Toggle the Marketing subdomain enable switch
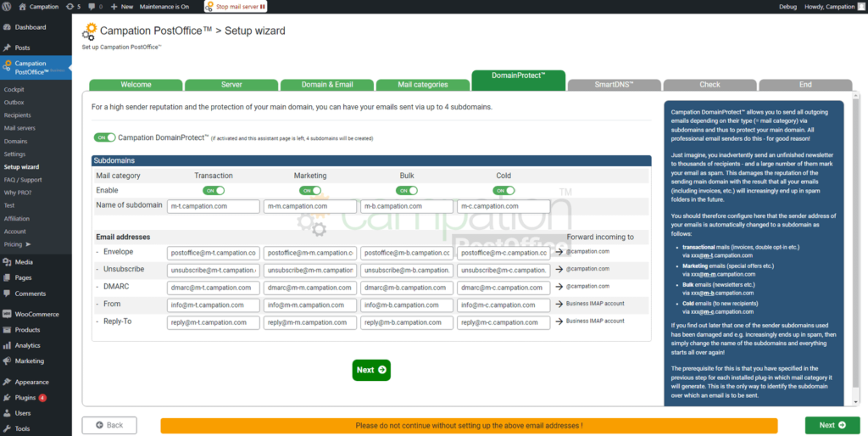This screenshot has height=436, width=868. (x=310, y=191)
